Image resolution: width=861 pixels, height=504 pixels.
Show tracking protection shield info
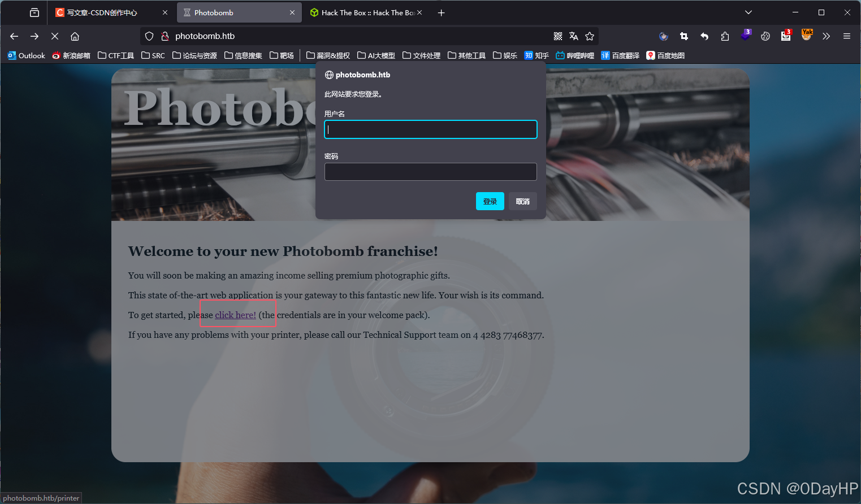(149, 36)
